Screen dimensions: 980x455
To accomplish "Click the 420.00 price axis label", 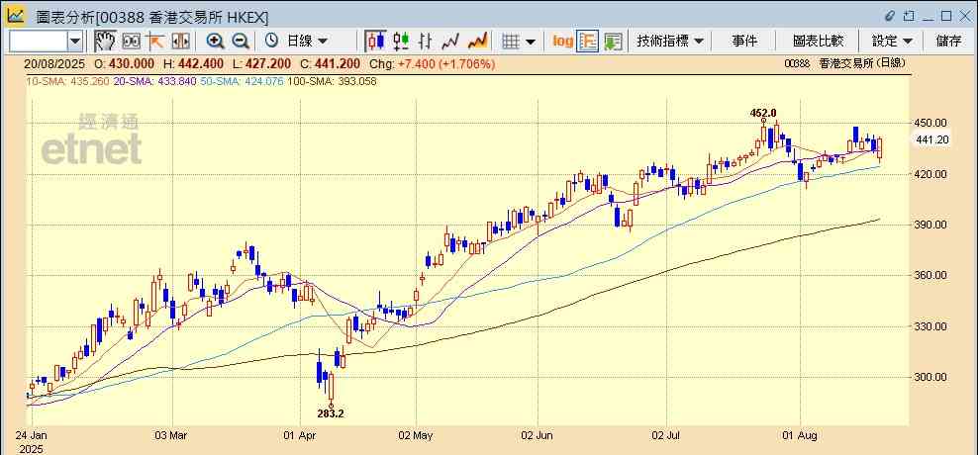I will (931, 174).
